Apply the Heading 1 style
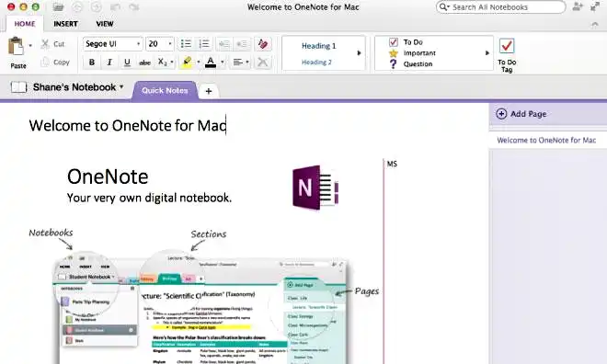 click(319, 46)
